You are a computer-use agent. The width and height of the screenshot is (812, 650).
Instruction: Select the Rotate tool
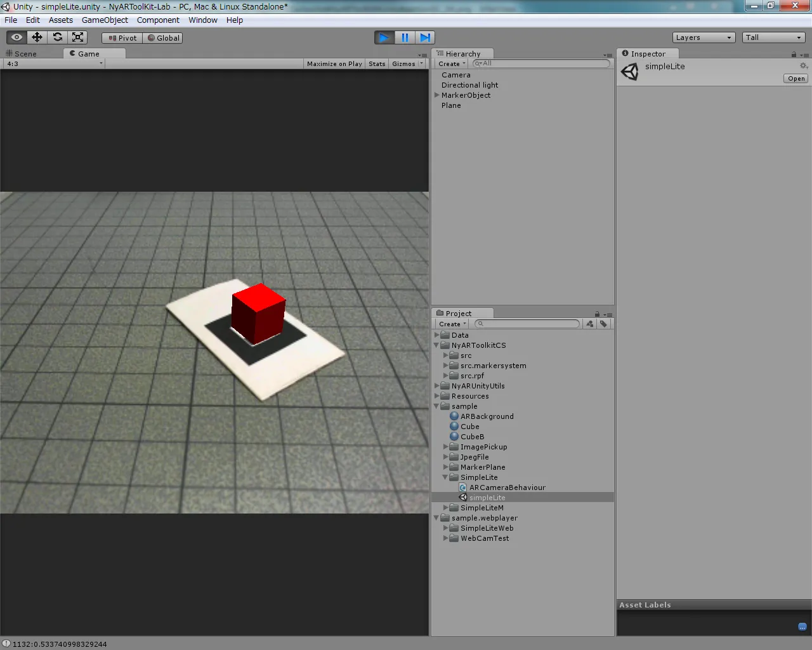(57, 37)
